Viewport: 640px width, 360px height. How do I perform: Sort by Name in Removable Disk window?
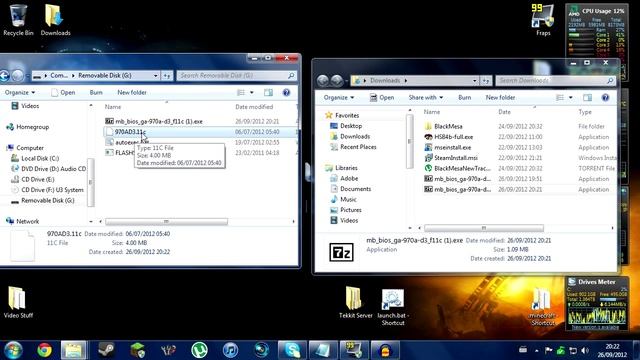point(113,107)
